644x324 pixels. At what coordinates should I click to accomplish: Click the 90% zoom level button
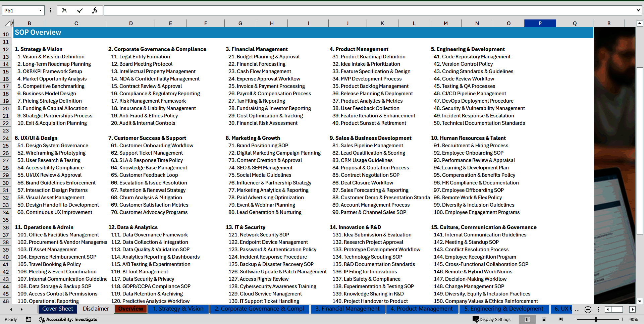click(633, 319)
